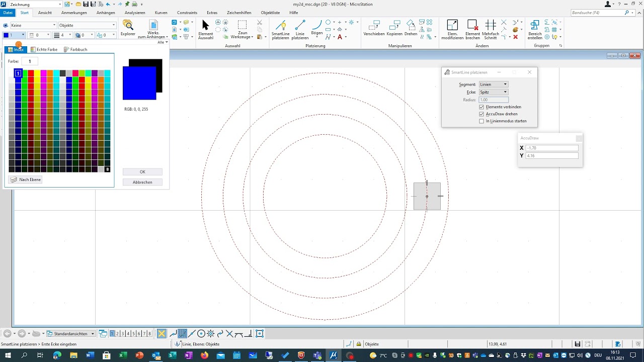Viewport: 644px width, 362px height.
Task: Click the undo arrow in quick access toolbar
Action: [x=108, y=4]
